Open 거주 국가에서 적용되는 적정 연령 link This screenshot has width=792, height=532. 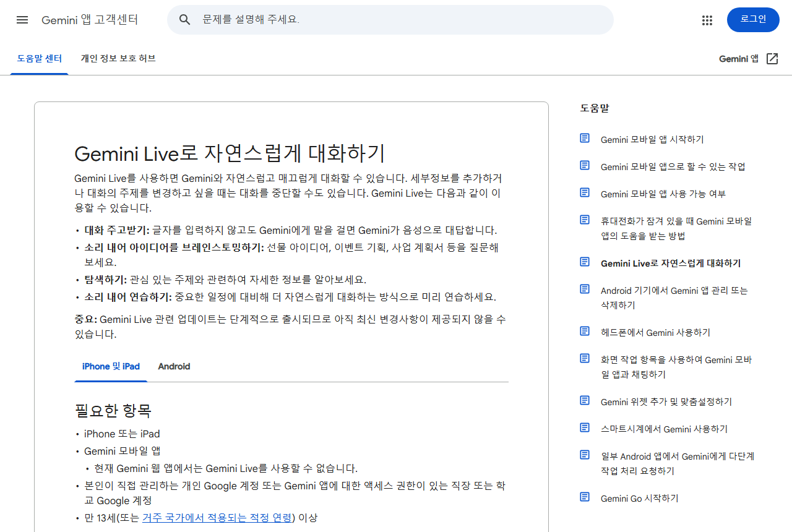pos(217,518)
